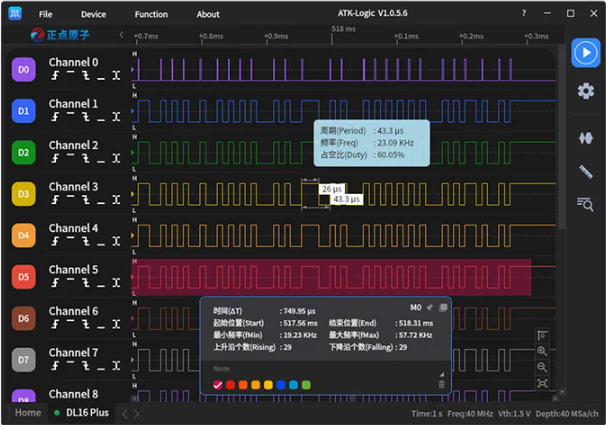This screenshot has height=425, width=606.
Task: Open the File menu
Action: 46,14
